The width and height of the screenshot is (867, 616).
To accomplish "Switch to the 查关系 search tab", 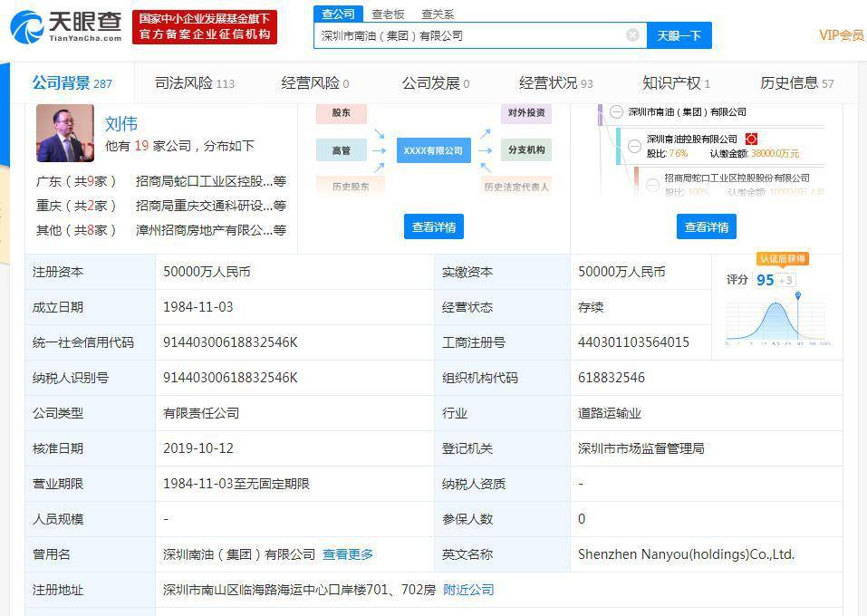I will [x=438, y=14].
